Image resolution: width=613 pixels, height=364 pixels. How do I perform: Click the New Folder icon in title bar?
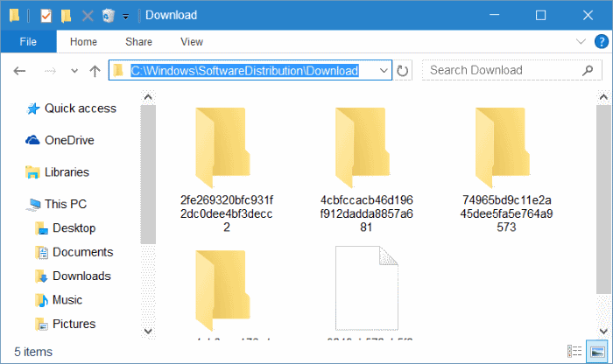[x=67, y=16]
